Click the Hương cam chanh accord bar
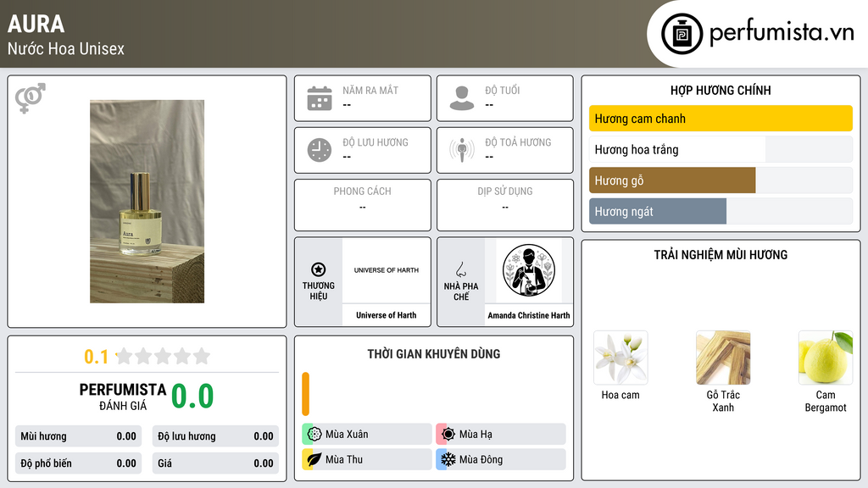 pyautogui.click(x=721, y=119)
